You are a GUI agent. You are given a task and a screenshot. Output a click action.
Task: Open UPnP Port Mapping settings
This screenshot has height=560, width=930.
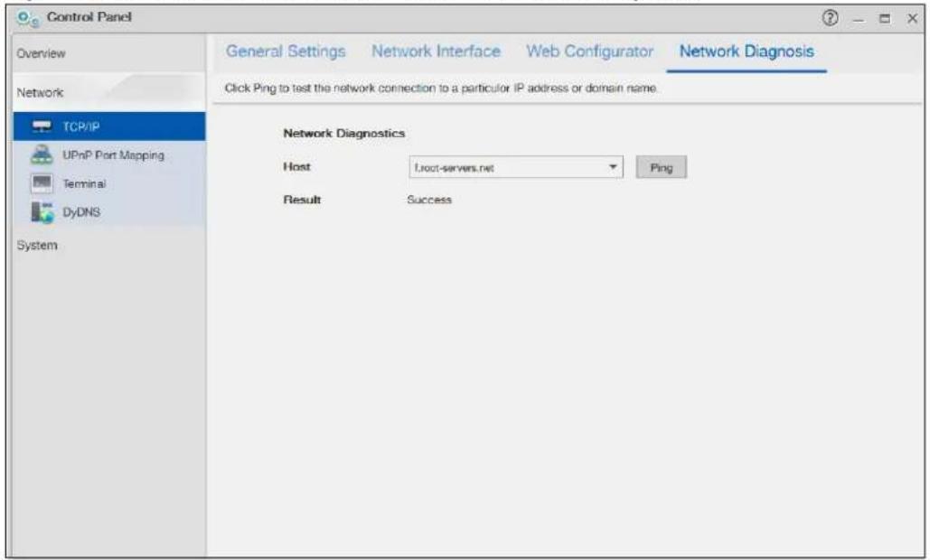click(109, 154)
